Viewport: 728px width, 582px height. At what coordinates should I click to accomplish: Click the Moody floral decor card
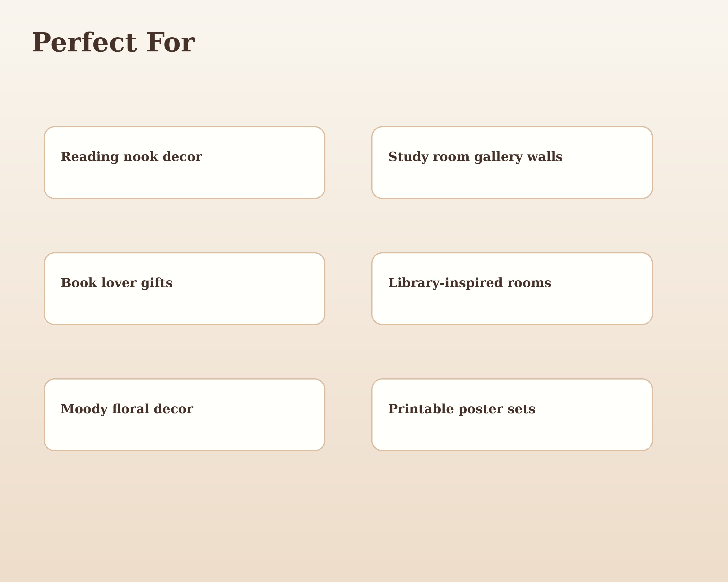tap(184, 415)
